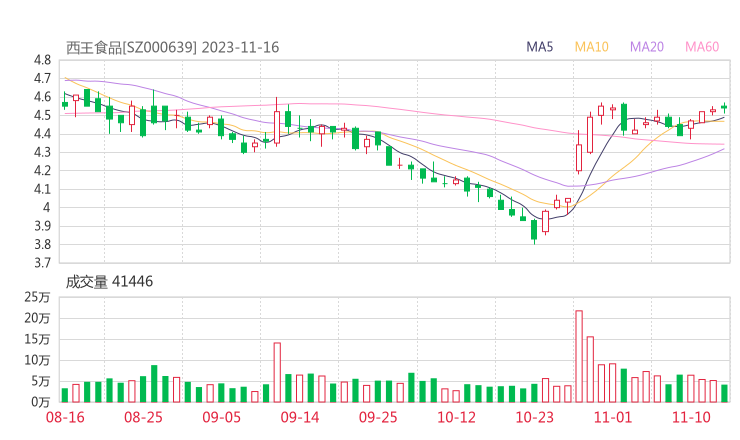Click the tallest red volume bar

(x=579, y=355)
